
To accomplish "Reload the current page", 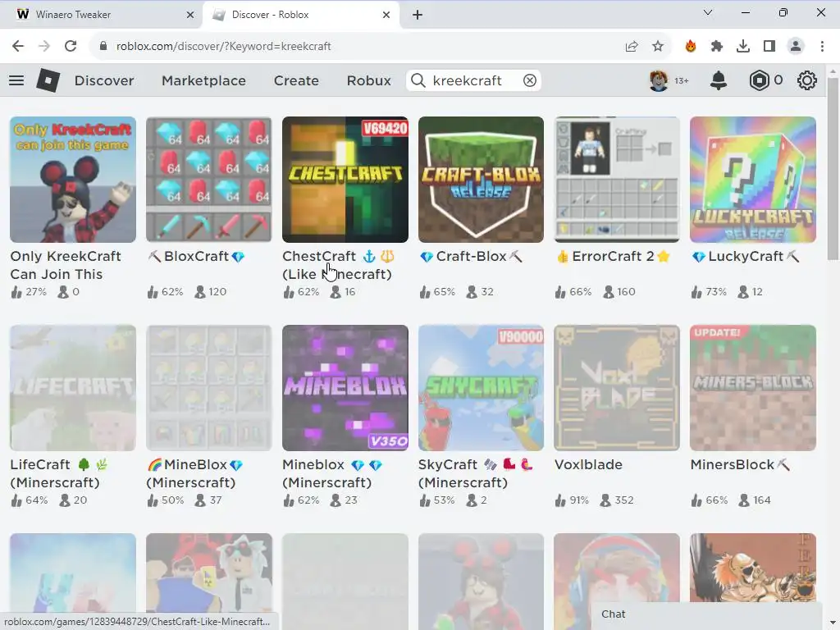I will pos(71,46).
